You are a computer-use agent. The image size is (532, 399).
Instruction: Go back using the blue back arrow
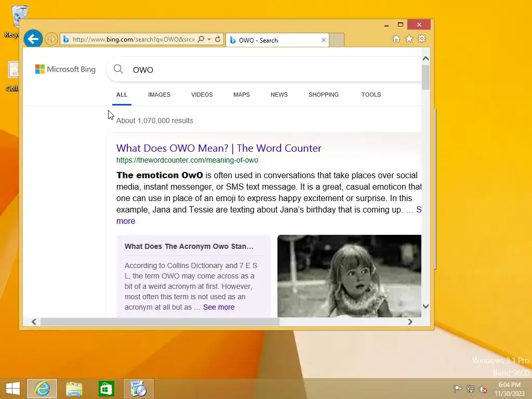click(x=33, y=39)
